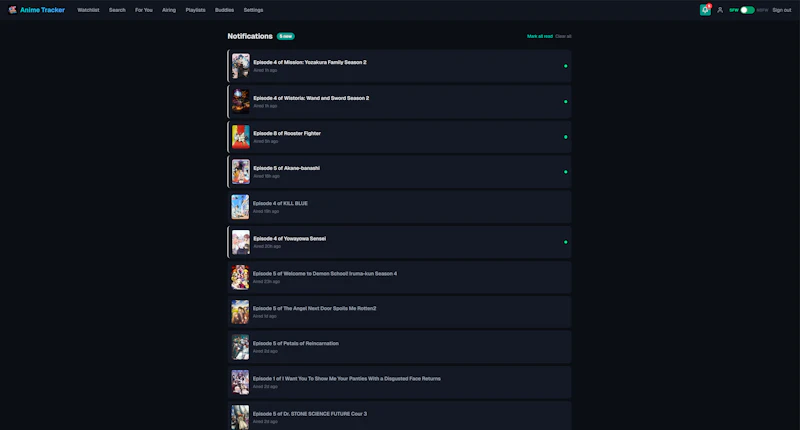Open 'Episode 5 of The Angel Next Door' title
Image resolution: width=800 pixels, height=430 pixels.
click(314, 308)
